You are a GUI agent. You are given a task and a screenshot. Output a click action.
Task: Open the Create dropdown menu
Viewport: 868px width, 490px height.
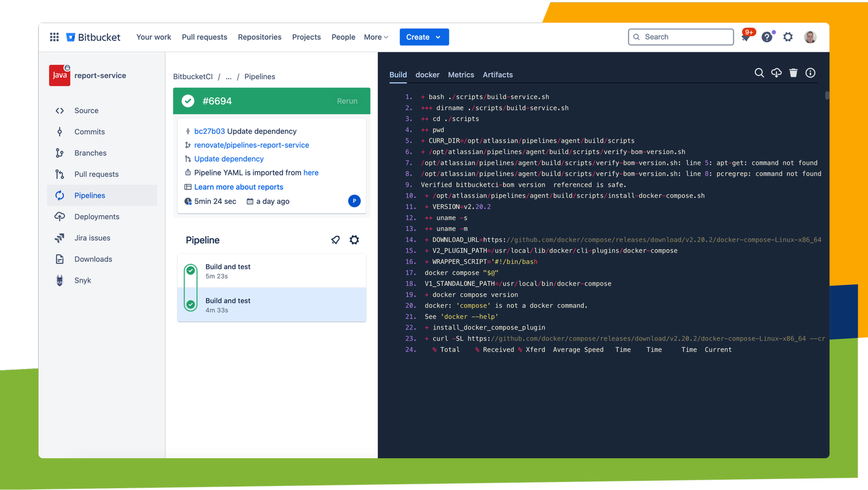pos(424,36)
